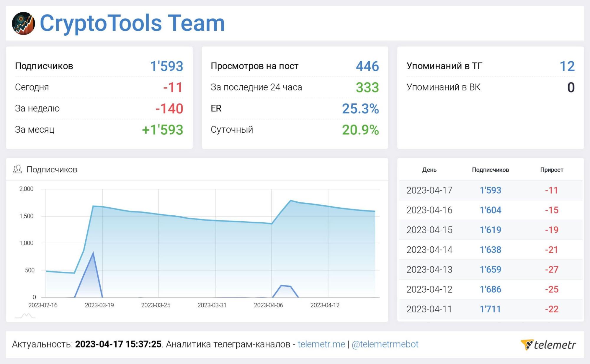Click growth value -21 in table
This screenshot has width=590, height=364.
(x=552, y=250)
